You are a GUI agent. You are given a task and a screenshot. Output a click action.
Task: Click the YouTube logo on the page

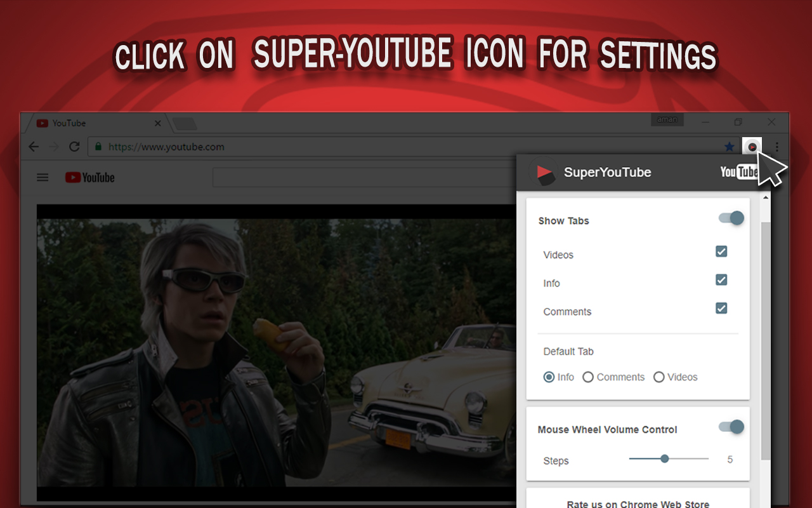pyautogui.click(x=90, y=178)
